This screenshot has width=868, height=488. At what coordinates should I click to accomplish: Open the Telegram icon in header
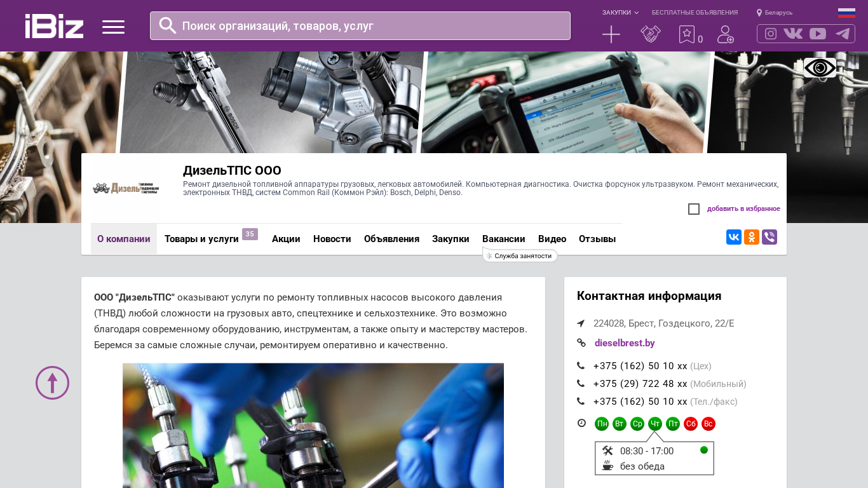coord(843,34)
